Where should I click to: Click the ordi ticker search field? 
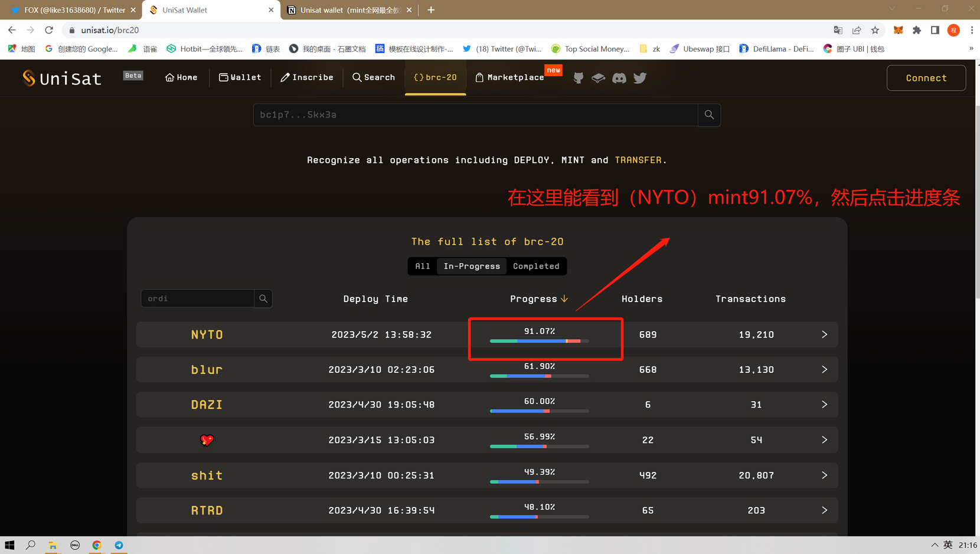pos(198,299)
